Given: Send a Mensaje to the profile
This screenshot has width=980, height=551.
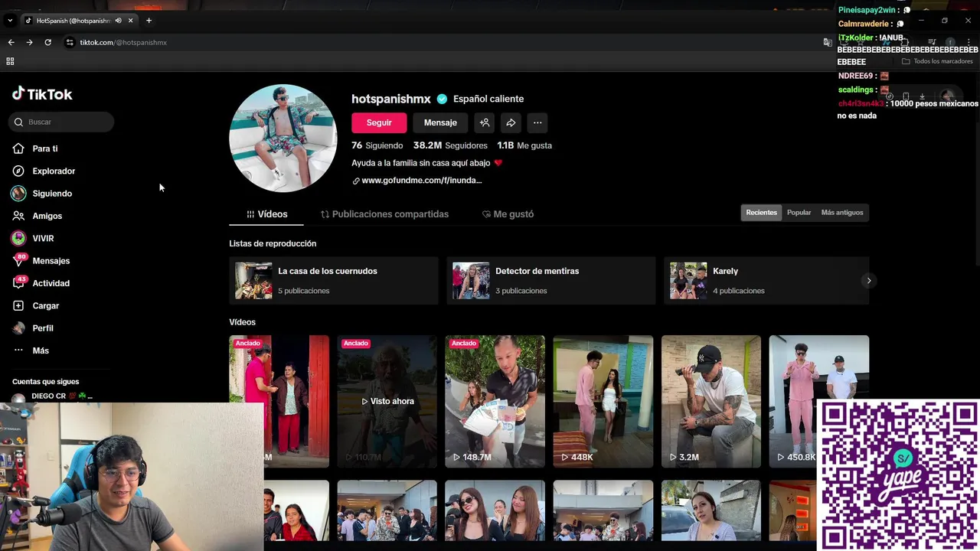Looking at the screenshot, I should pos(440,122).
